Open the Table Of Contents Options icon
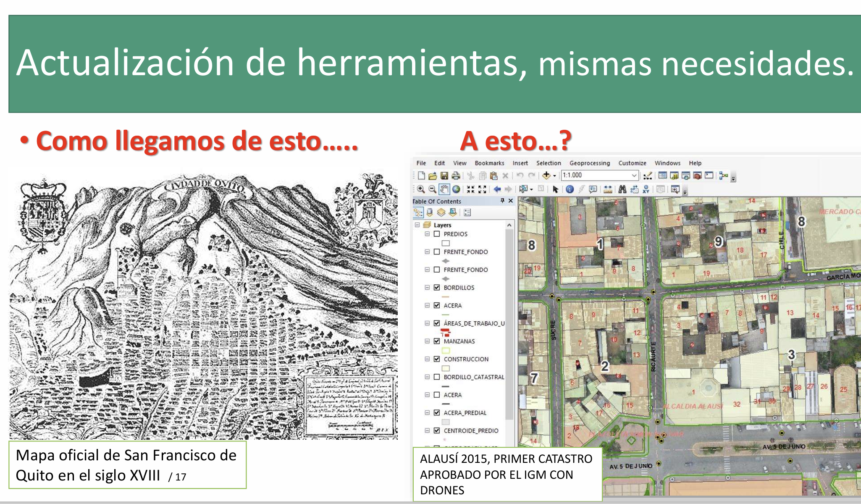Viewport: 861px width, 504px height. 467,213
